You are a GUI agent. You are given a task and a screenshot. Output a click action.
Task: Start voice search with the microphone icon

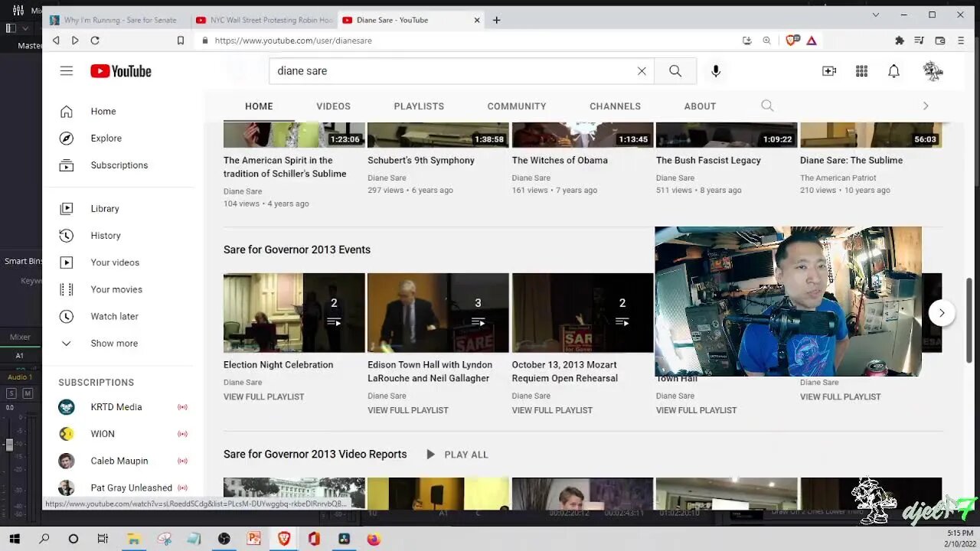716,71
